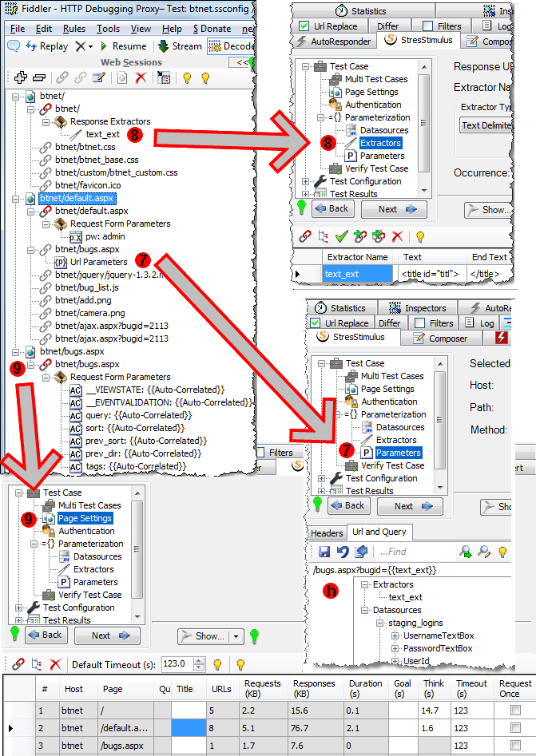Select the text_ext cell in Extractor Name column

pos(358,274)
